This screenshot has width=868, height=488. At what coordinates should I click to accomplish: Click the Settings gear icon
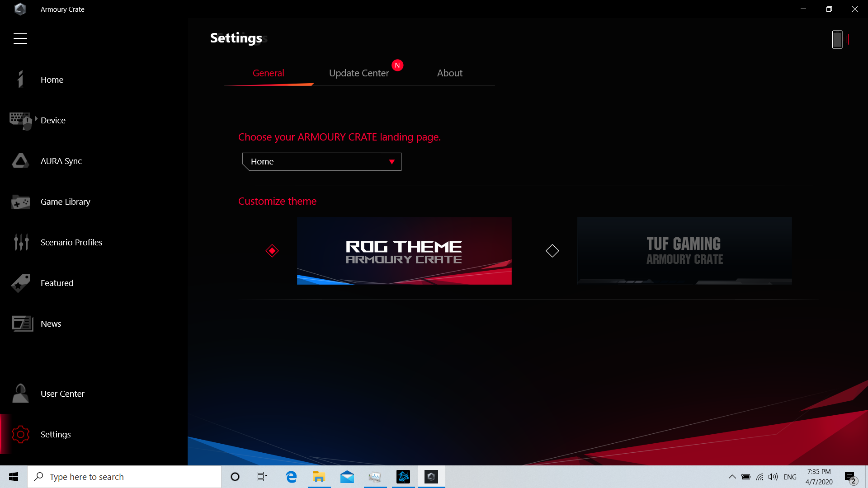click(20, 434)
